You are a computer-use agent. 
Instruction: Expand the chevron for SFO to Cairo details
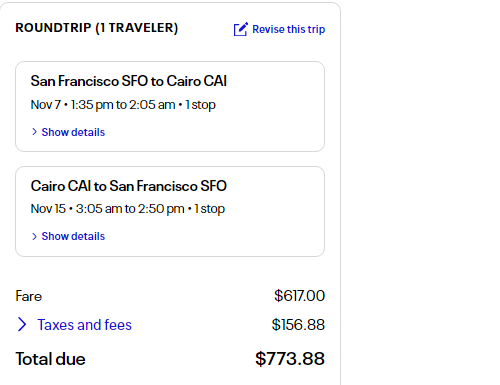[x=34, y=132]
